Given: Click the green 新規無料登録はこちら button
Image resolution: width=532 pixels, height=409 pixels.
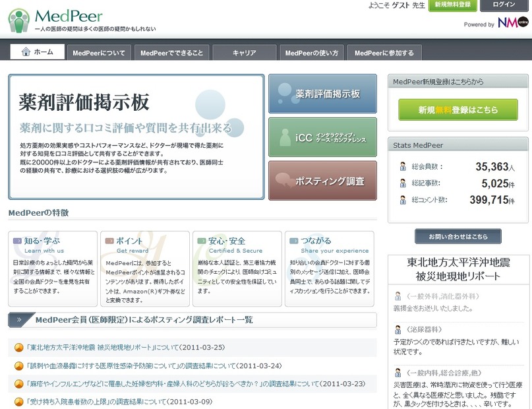Looking at the screenshot, I should 458,110.
